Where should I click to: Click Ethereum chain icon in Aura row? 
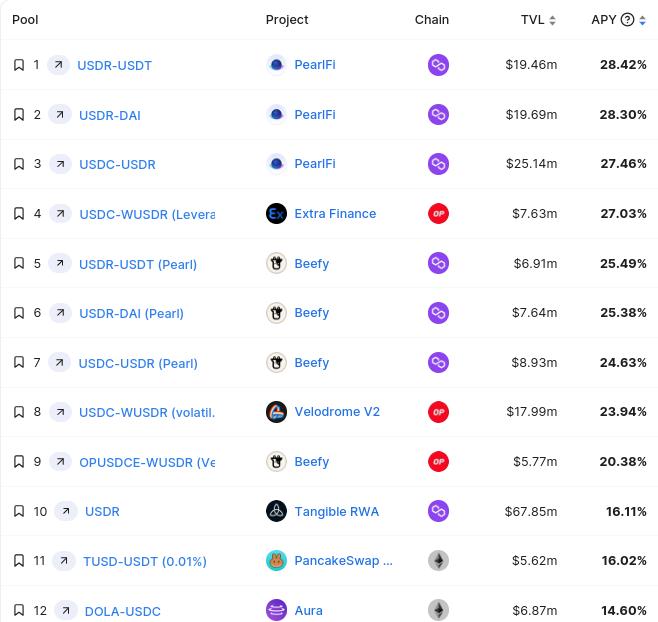pos(438,610)
